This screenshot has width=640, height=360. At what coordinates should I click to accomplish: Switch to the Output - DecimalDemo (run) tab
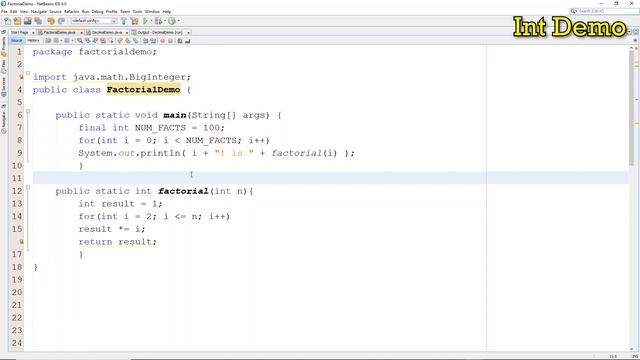160,32
